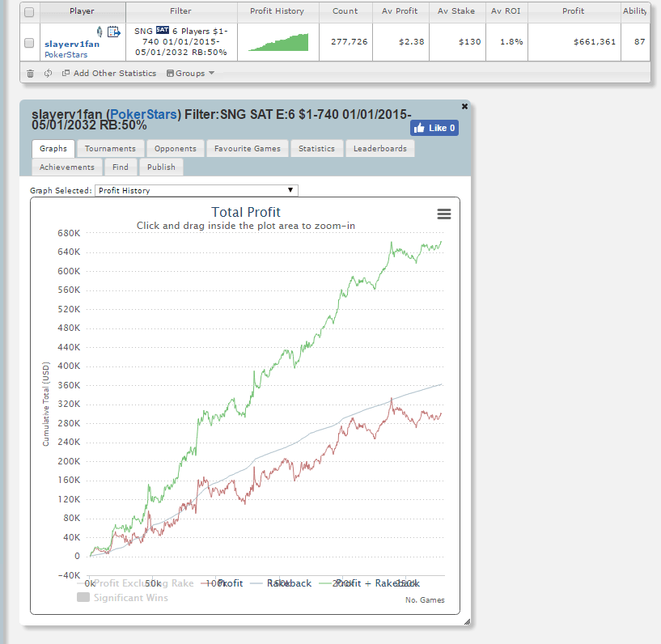Screen dimensions: 661x644
Task: Open the slayerv1fan player link
Action: coord(72,44)
